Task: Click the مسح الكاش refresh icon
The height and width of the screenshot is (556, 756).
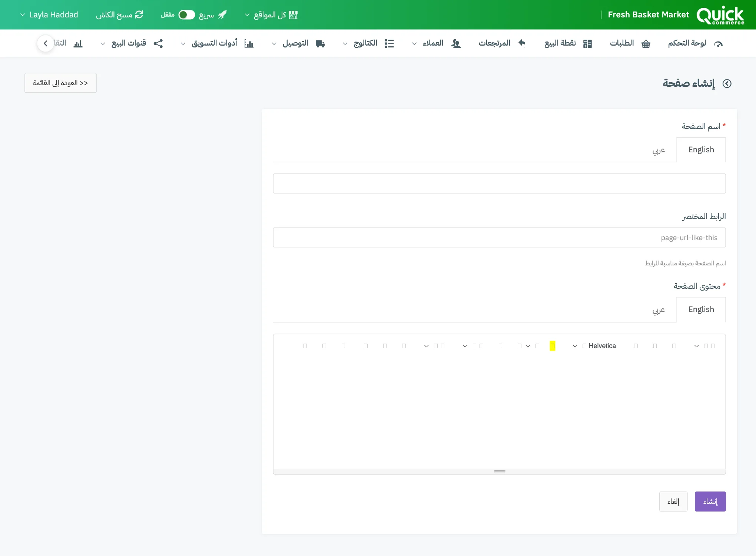Action: click(139, 14)
